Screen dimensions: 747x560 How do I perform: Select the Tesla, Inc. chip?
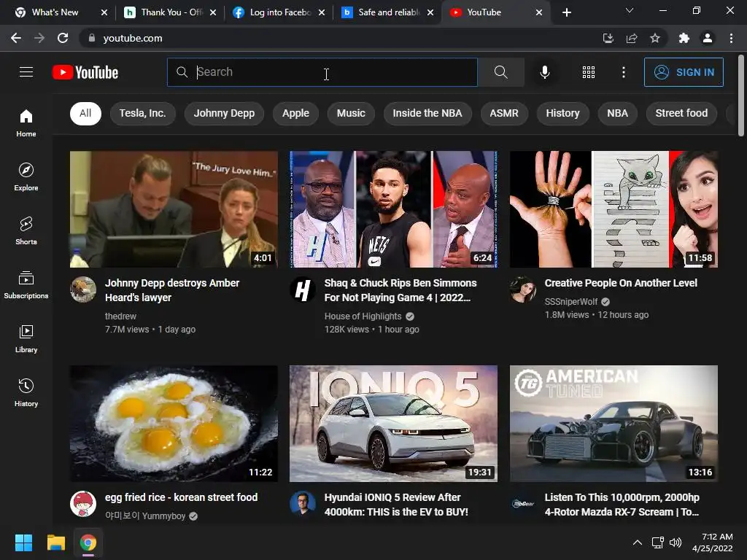click(x=142, y=113)
